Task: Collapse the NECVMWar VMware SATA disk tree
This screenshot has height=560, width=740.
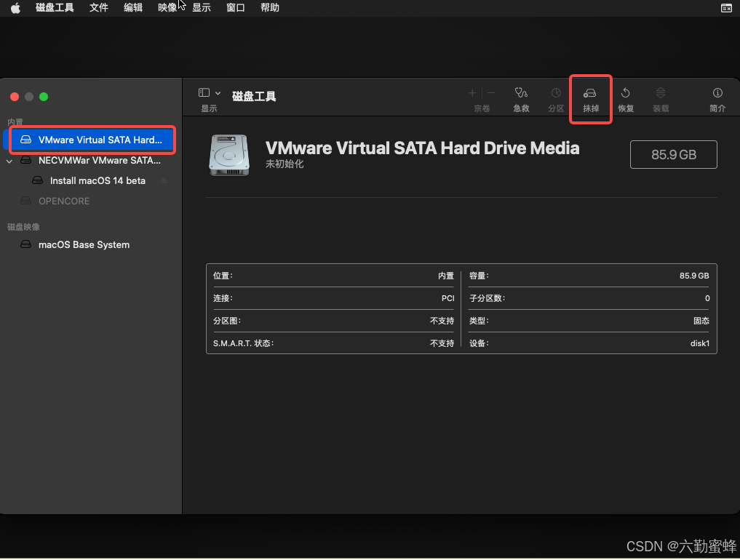Action: 9,161
